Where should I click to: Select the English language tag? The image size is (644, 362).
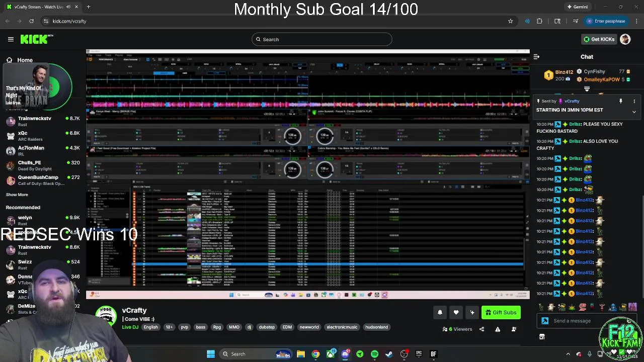click(150, 327)
